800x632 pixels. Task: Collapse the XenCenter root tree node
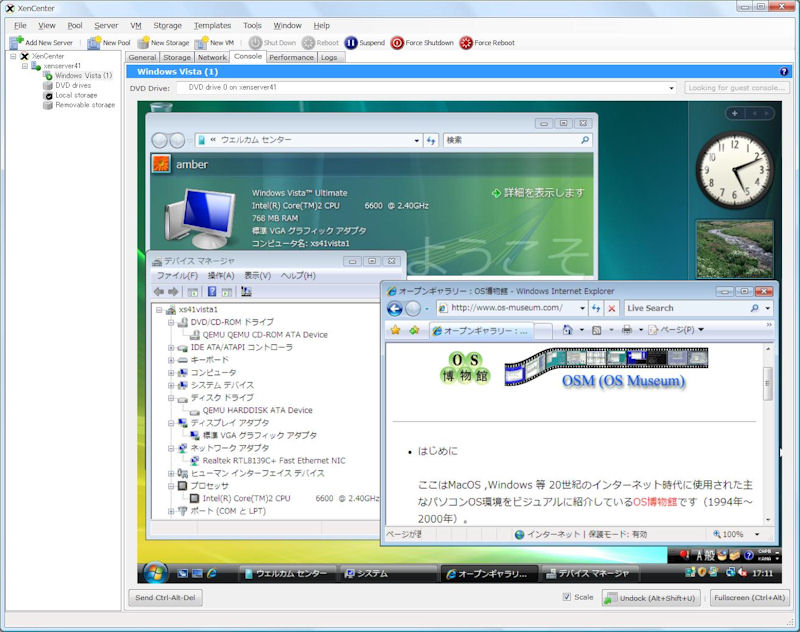[13, 56]
